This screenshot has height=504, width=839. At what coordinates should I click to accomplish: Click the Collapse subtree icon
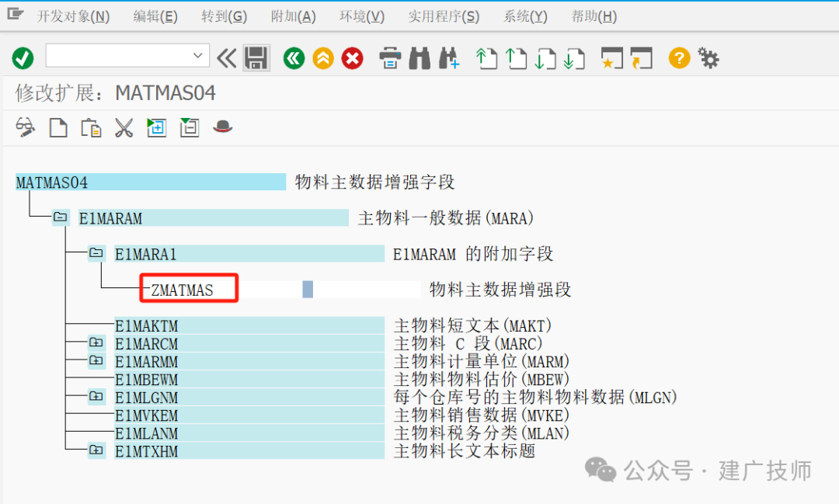click(189, 127)
